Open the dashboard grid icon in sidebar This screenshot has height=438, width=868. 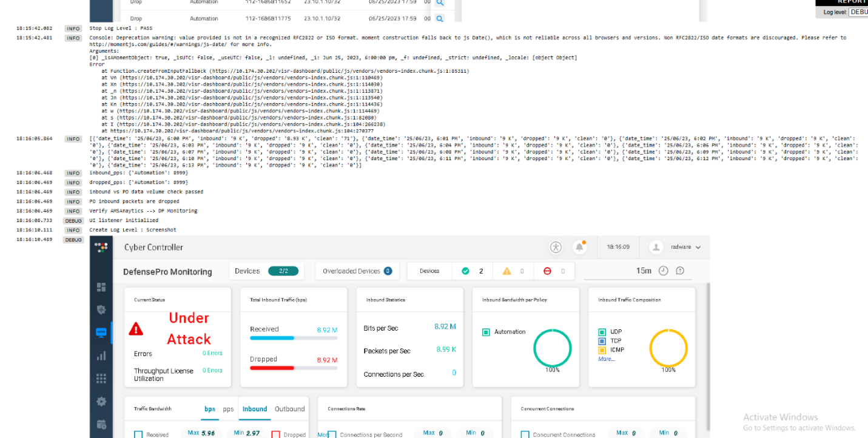(101, 287)
